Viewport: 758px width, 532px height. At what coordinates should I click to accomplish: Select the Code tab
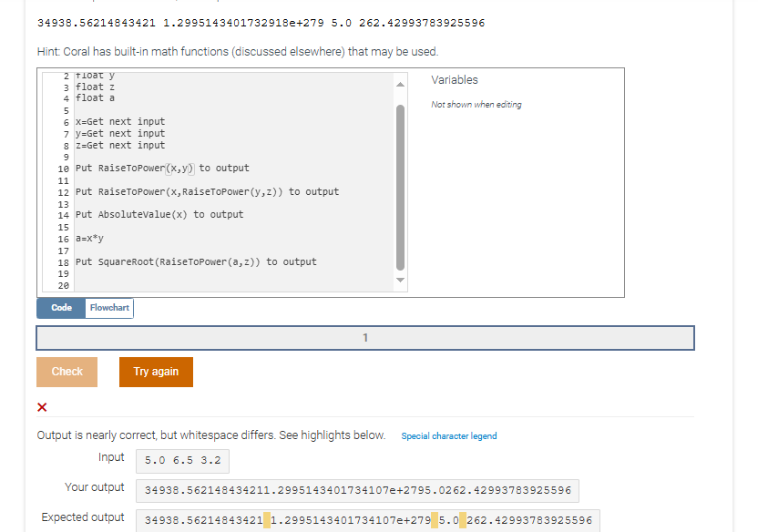tap(60, 308)
